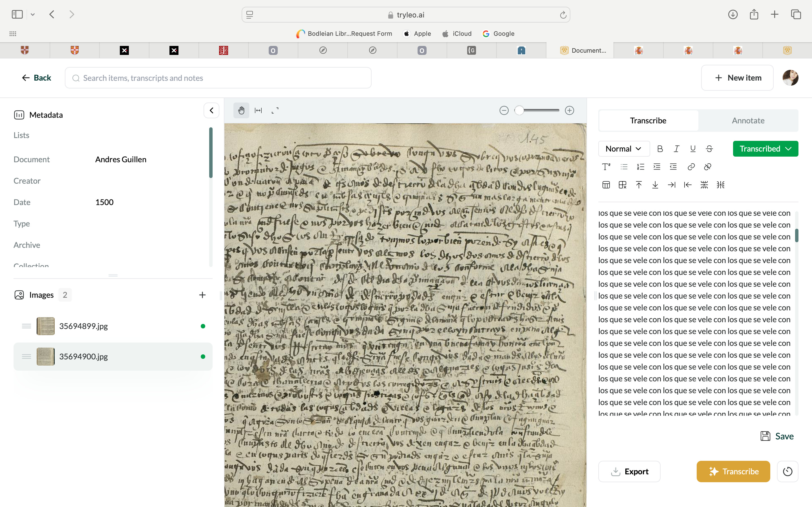Insert a table in transcript
Image resolution: width=812 pixels, height=507 pixels.
606,185
